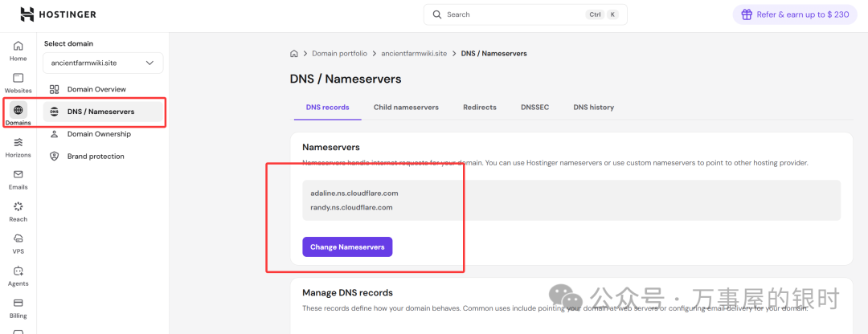
Task: Open Brand protection menu item
Action: [x=95, y=157]
